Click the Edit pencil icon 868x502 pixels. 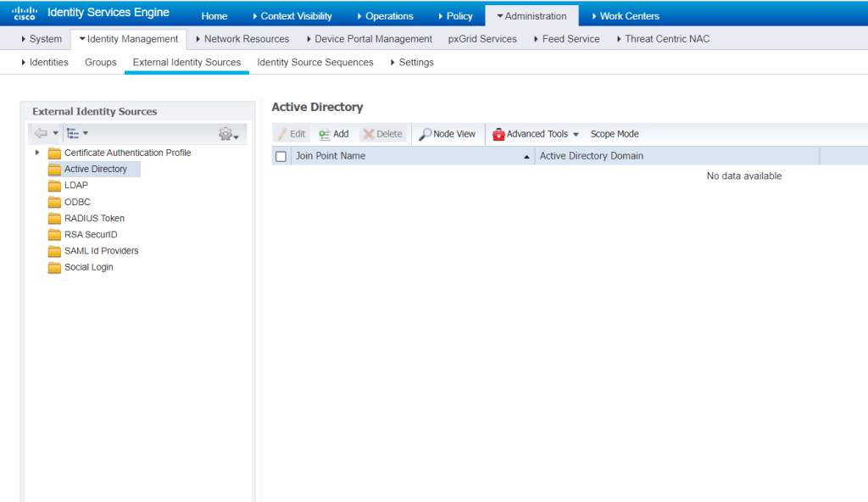(x=282, y=134)
